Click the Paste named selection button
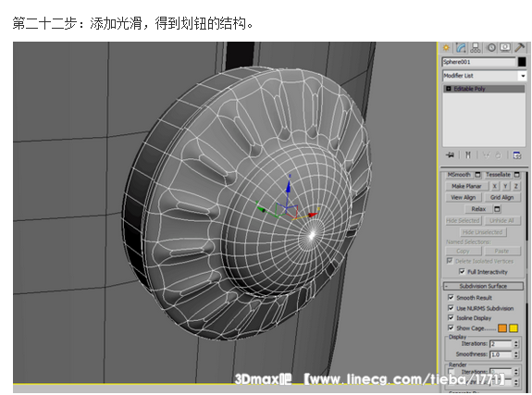 point(501,251)
